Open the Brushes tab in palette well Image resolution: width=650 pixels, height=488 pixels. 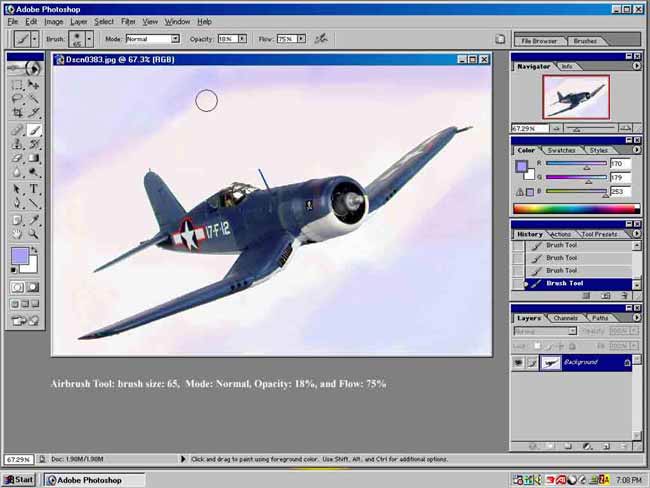tap(585, 41)
